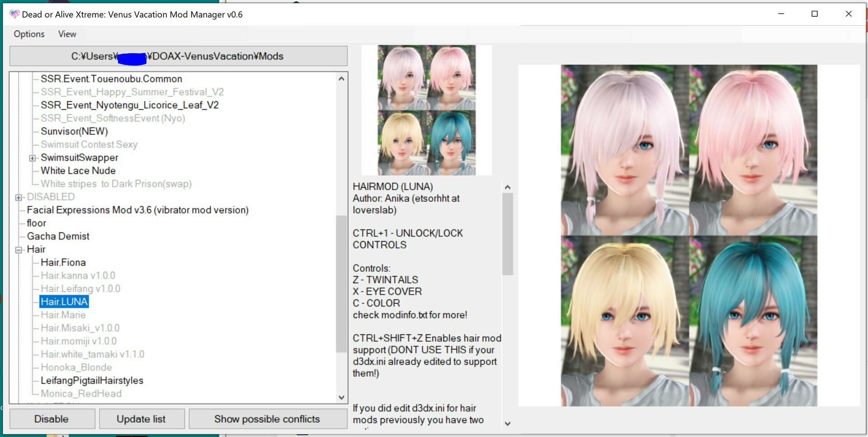Select the DISABLED folder label
This screenshot has height=437, width=868.
[51, 197]
